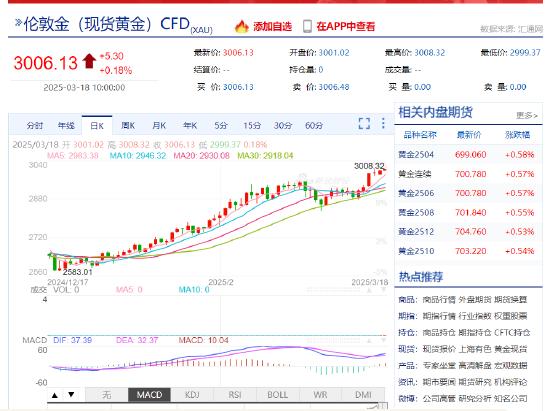Open the 商品持仓 link

[x=439, y=333]
